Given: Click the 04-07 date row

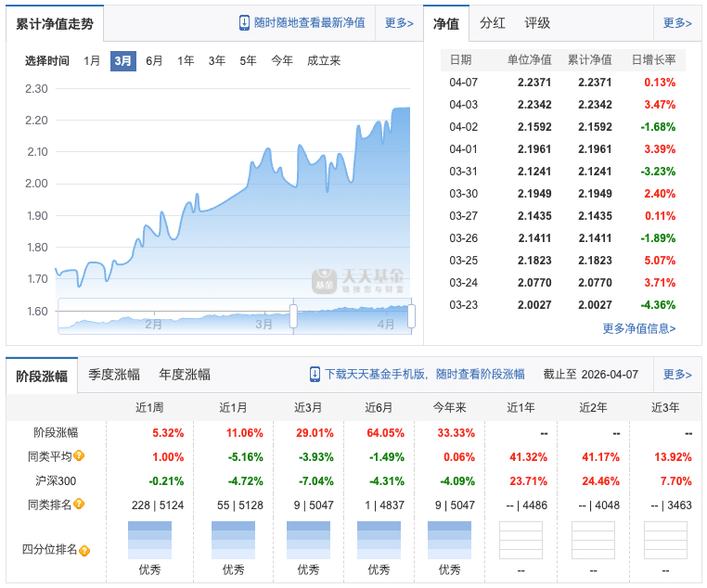Looking at the screenshot, I should pyautogui.click(x=562, y=83).
